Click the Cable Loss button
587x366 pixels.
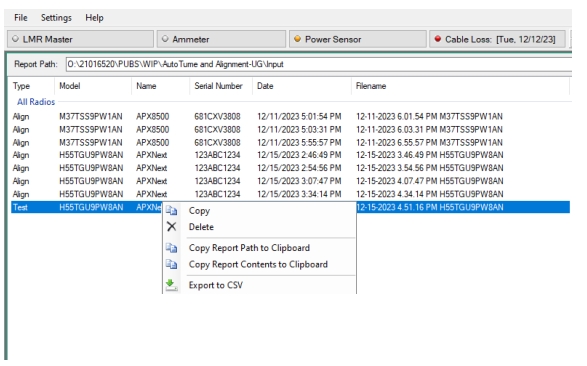click(x=497, y=39)
